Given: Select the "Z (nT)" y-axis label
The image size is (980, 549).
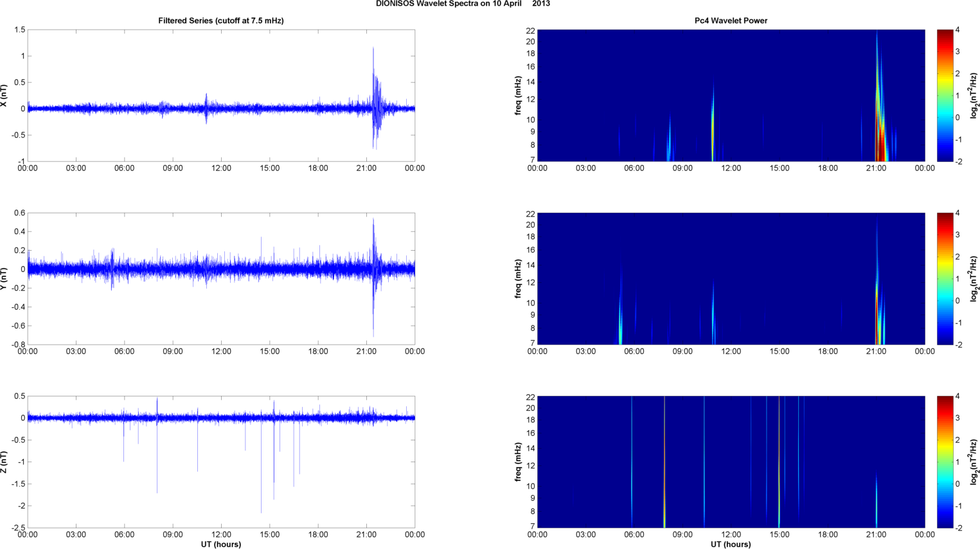Looking at the screenshot, I should click(x=4, y=462).
